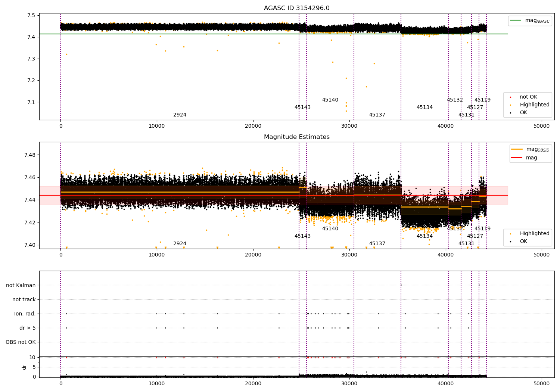The width and height of the screenshot is (560, 392).
Task: Click the 'dr > 5' row label
Action: click(x=28, y=328)
